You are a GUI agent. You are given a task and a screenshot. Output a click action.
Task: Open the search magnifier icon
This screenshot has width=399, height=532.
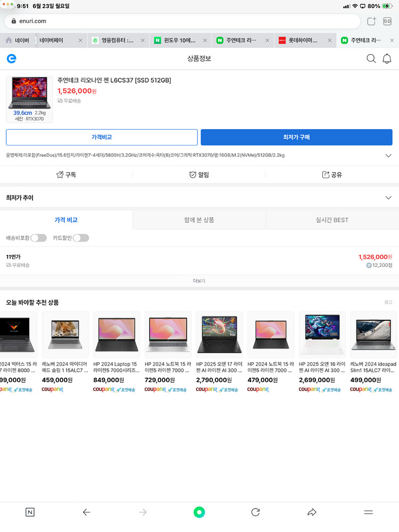point(371,59)
